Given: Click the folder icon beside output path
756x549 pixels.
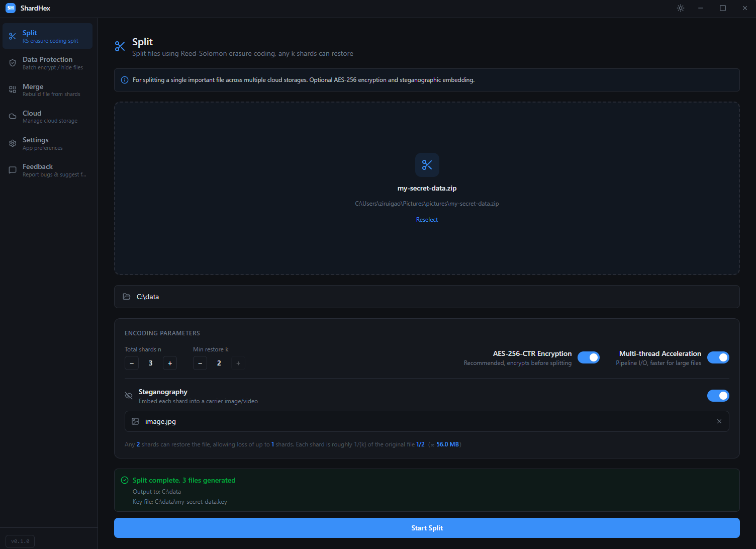Looking at the screenshot, I should [127, 297].
